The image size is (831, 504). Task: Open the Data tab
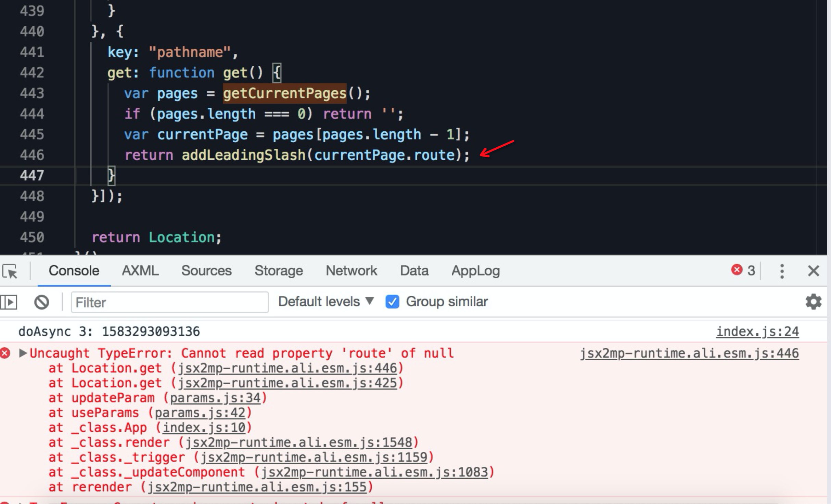tap(414, 270)
